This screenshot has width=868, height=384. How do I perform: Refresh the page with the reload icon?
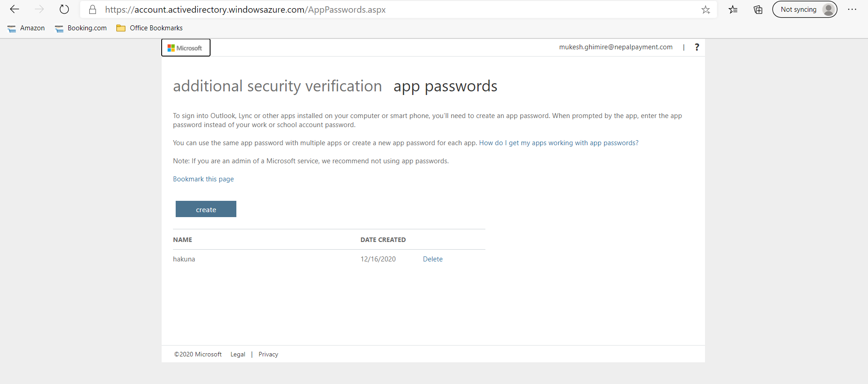coord(64,9)
